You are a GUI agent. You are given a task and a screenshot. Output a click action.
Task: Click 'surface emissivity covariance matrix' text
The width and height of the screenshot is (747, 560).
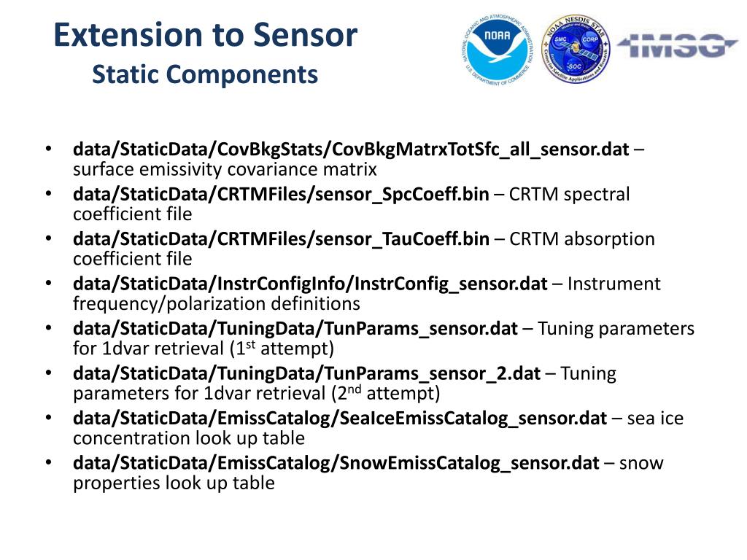click(x=225, y=170)
